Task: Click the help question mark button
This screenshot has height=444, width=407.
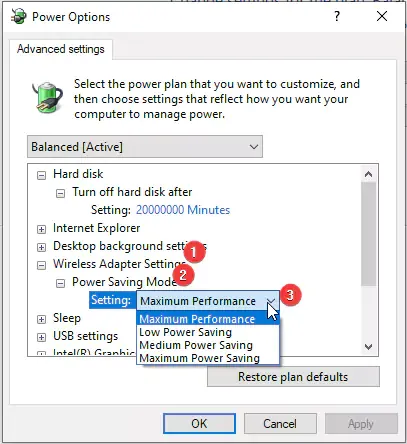Action: point(337,16)
